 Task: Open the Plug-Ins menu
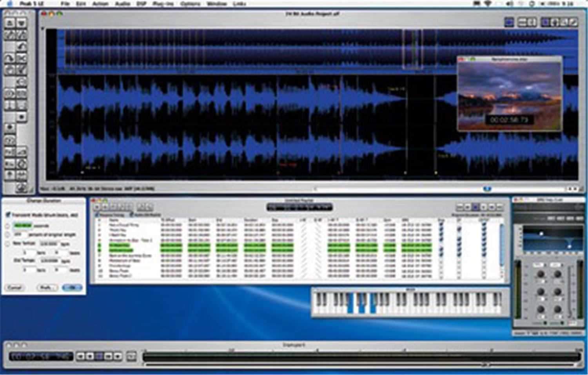pos(163,4)
